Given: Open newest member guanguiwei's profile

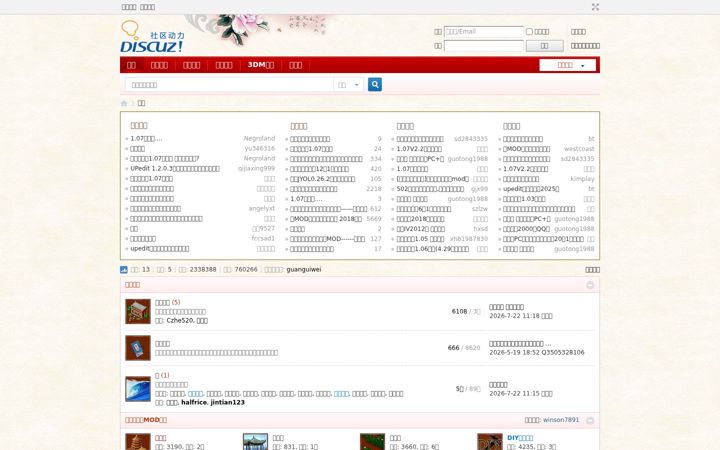Looking at the screenshot, I should [x=304, y=270].
